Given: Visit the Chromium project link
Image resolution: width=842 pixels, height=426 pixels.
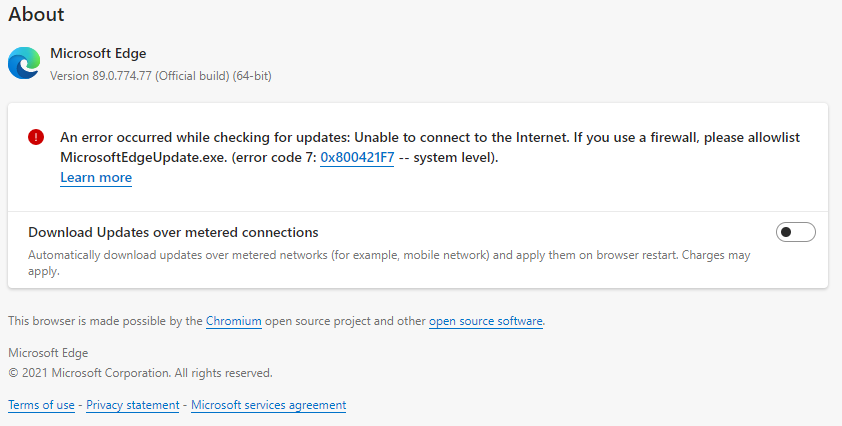Looking at the screenshot, I should coord(234,321).
